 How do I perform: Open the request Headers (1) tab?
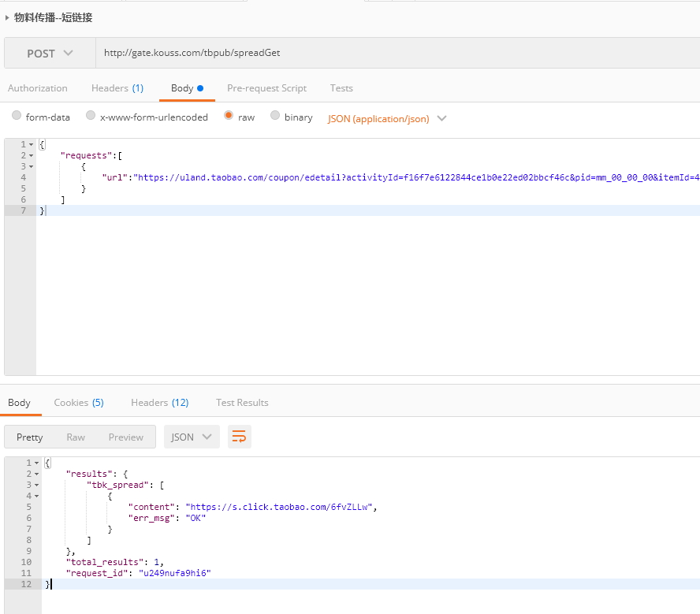[x=117, y=88]
